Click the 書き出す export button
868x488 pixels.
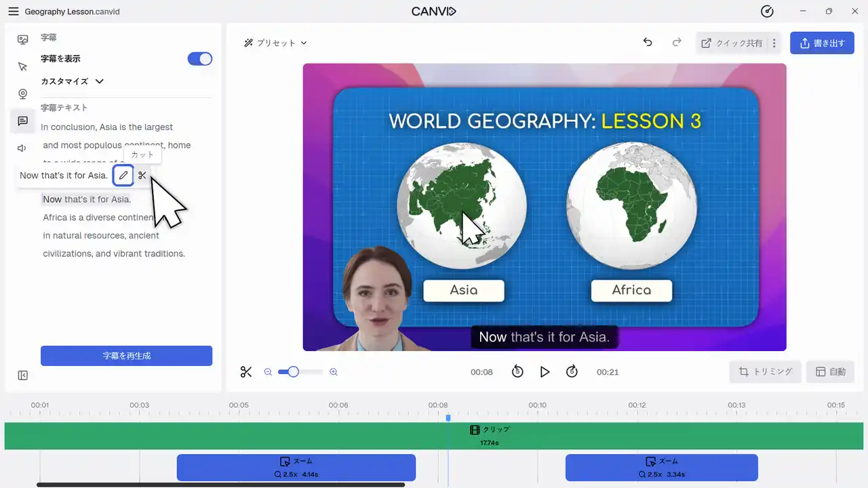822,43
